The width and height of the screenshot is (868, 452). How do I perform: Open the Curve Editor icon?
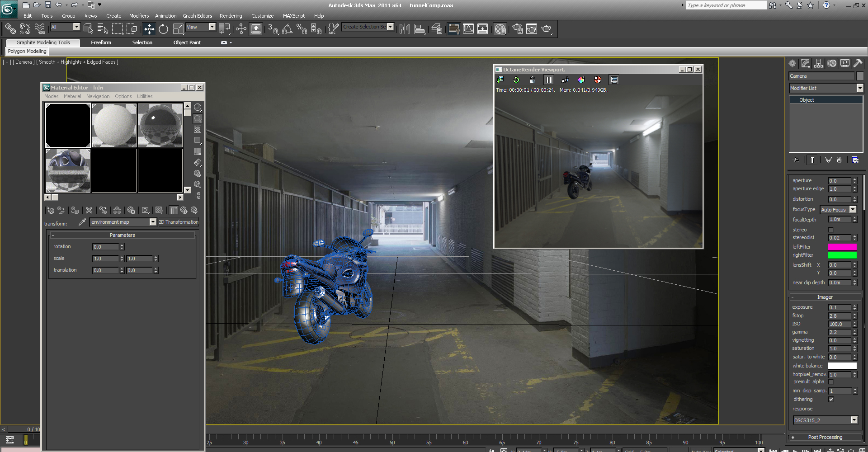click(x=468, y=29)
